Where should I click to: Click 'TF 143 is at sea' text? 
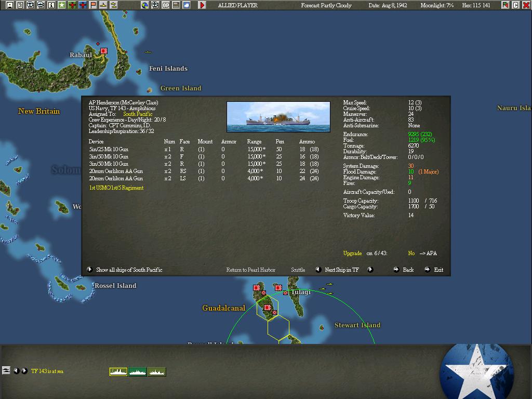click(x=47, y=371)
